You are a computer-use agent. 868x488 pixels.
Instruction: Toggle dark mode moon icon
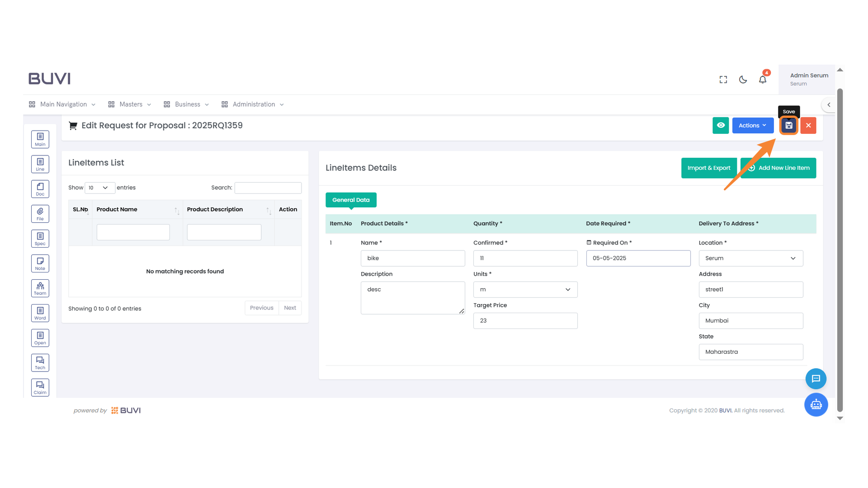click(x=743, y=80)
